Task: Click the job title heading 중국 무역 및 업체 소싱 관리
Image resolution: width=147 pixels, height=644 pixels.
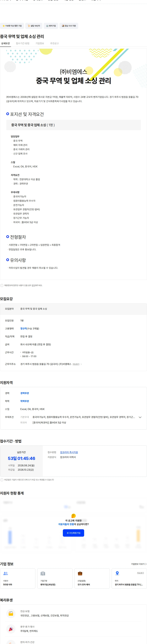Action: click(x=22, y=36)
